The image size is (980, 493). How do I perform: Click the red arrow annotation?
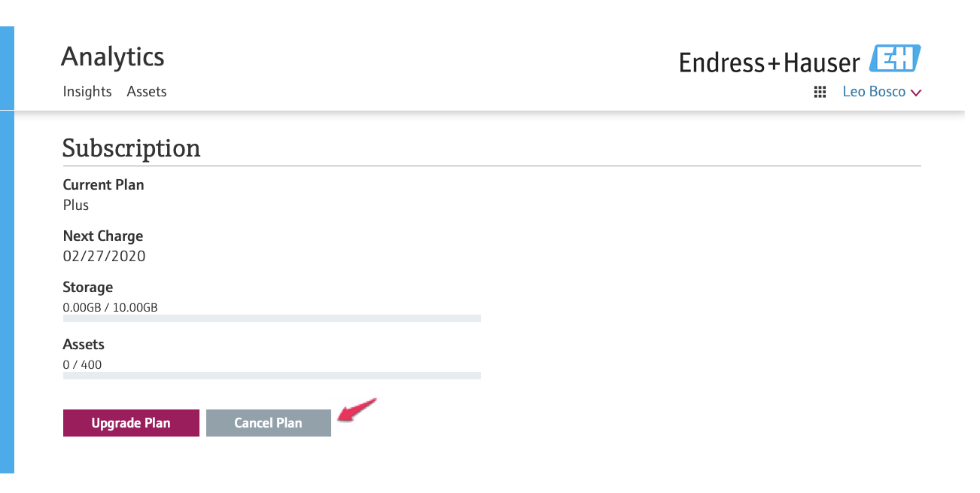coord(357,409)
